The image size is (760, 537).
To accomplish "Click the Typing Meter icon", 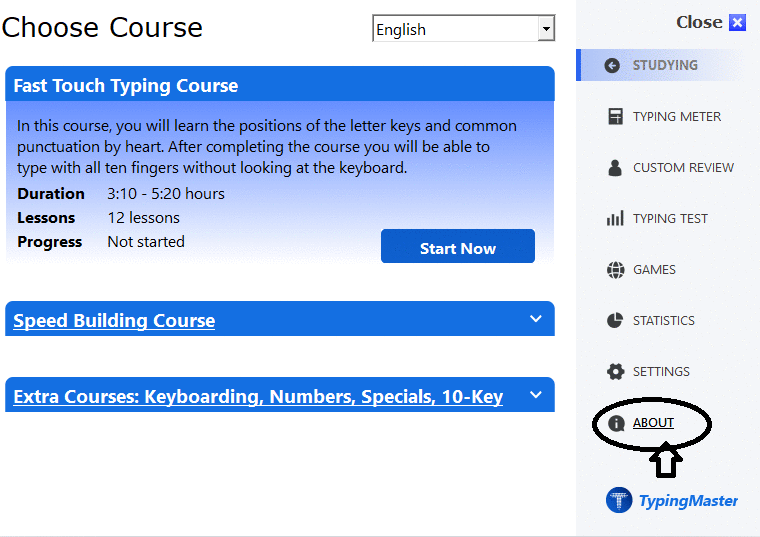I will click(x=615, y=117).
